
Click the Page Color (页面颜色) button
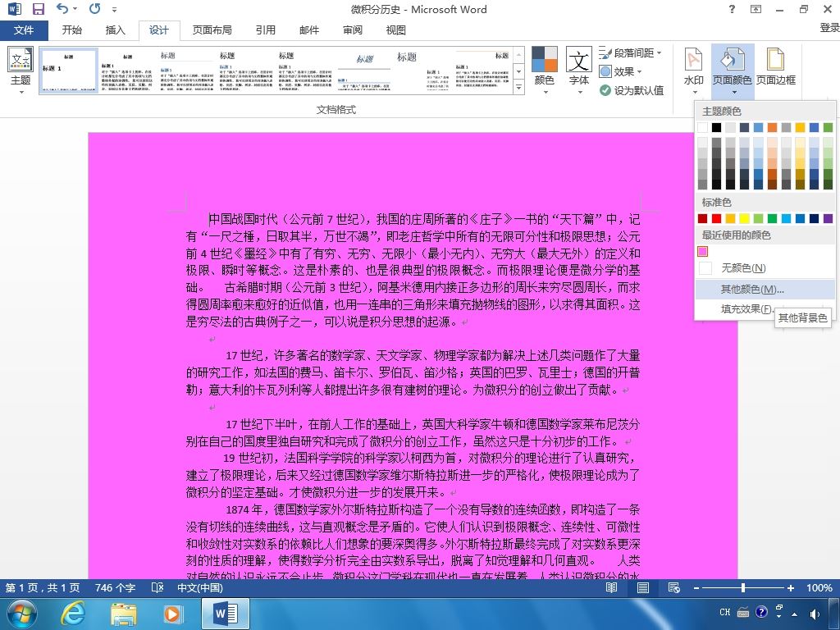click(733, 71)
